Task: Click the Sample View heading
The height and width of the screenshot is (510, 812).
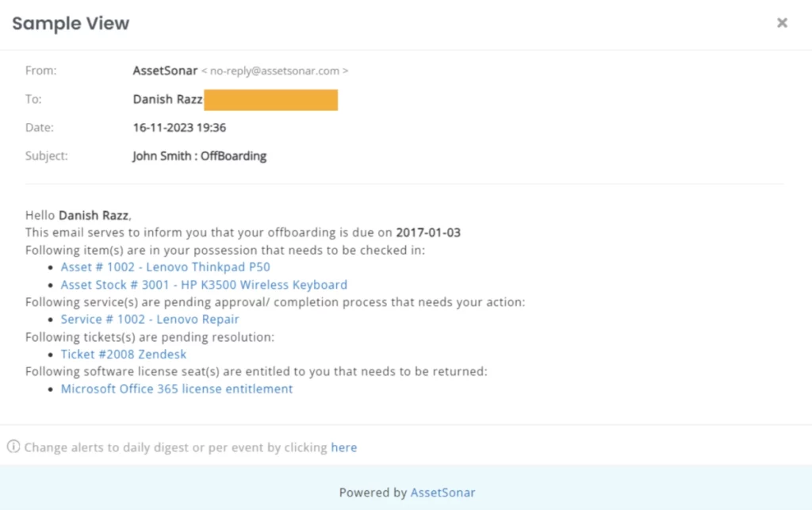Action: pos(71,24)
